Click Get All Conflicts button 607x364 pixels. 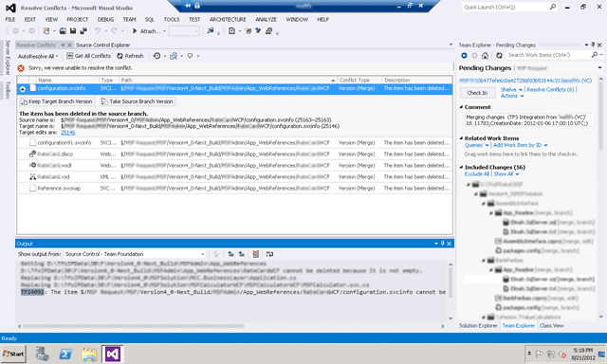click(88, 56)
